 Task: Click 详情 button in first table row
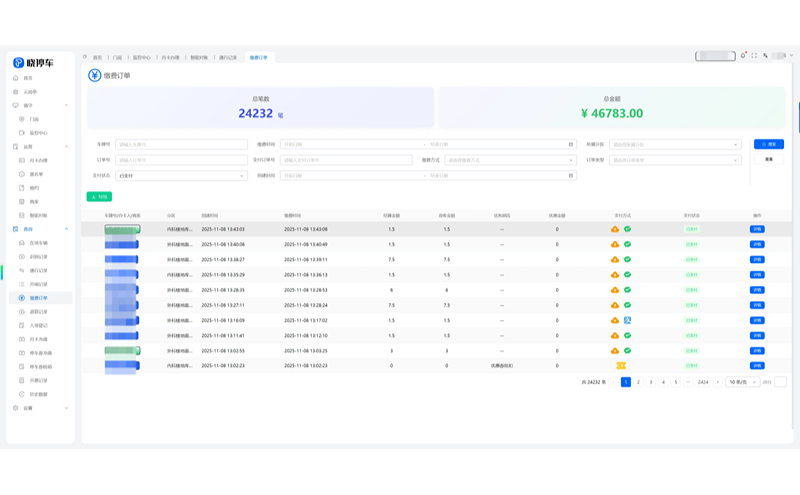coord(757,229)
